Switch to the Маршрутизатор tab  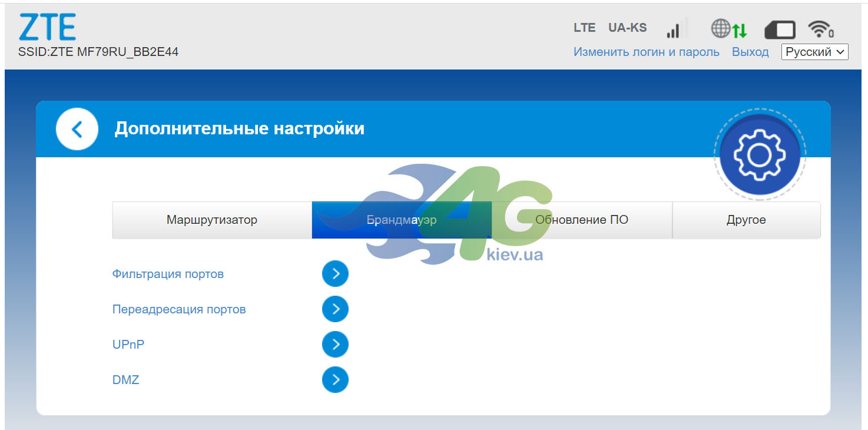(x=212, y=220)
